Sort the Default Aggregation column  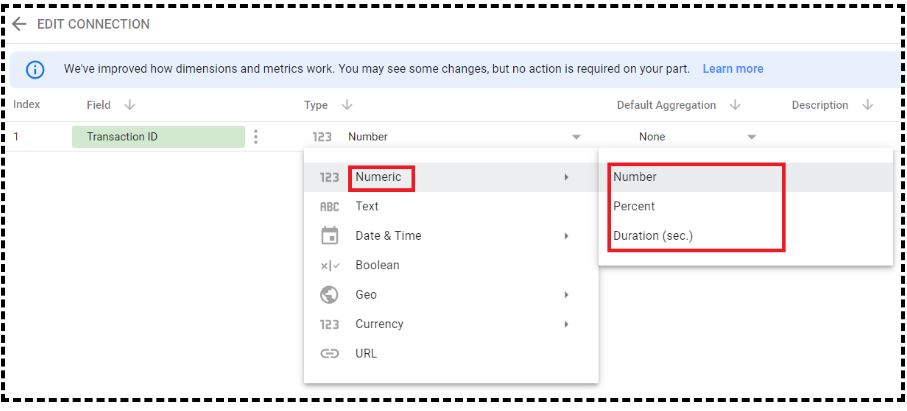point(735,105)
